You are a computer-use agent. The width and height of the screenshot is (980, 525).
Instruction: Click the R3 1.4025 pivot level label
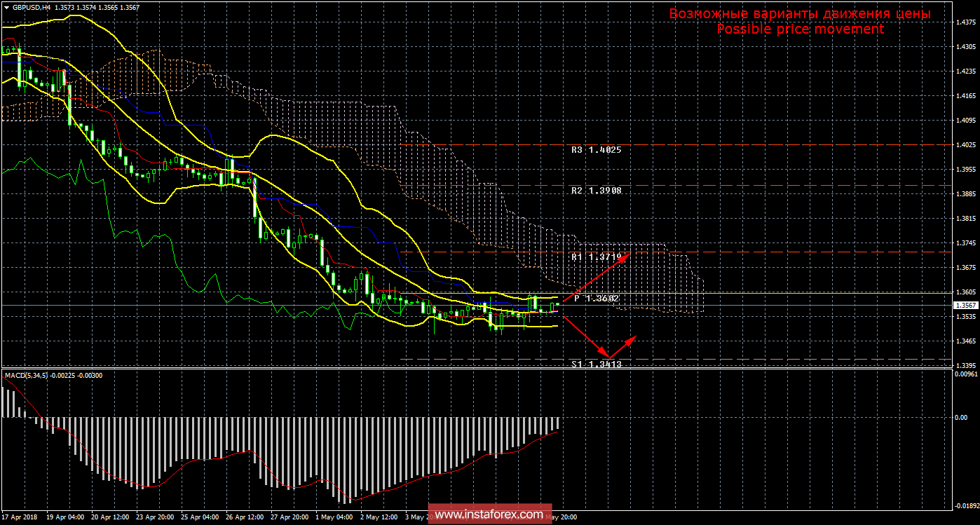click(x=596, y=150)
